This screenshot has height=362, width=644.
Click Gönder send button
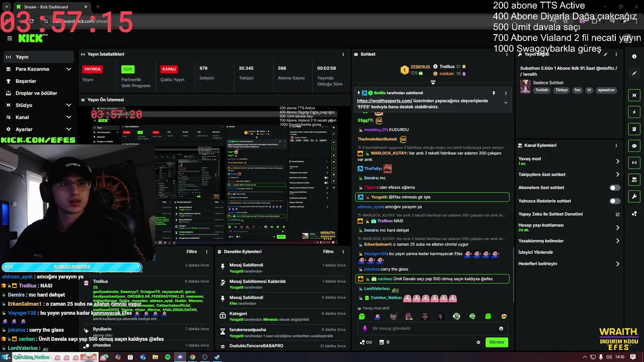click(497, 342)
